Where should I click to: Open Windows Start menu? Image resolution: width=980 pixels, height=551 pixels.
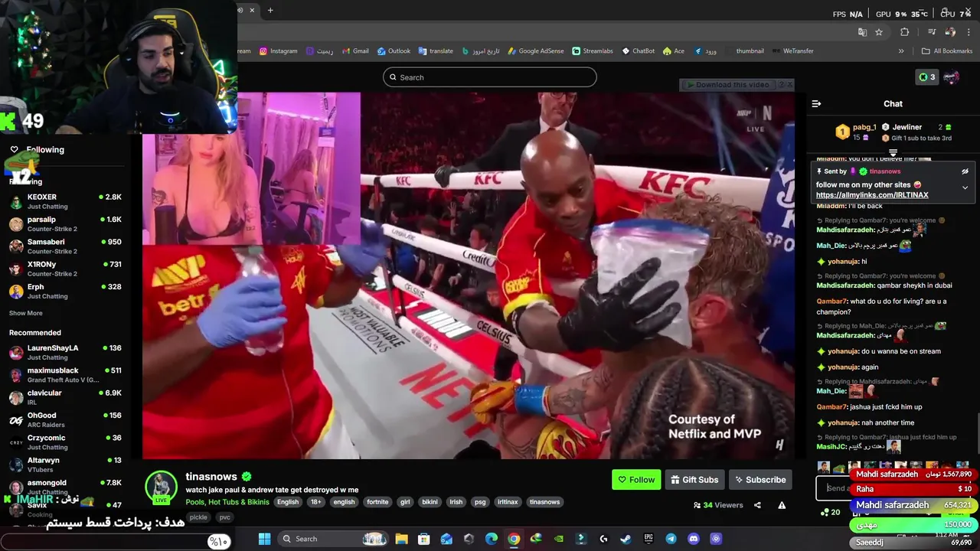[x=264, y=539]
